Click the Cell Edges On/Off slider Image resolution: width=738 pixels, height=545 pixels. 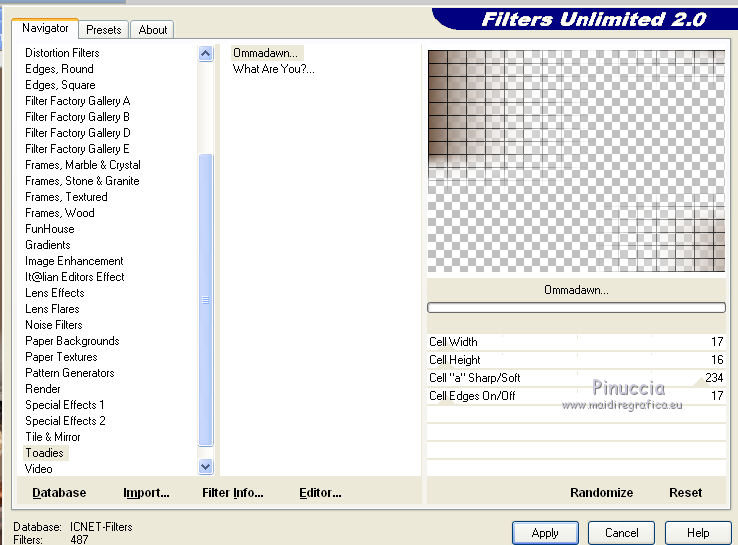[x=576, y=395]
